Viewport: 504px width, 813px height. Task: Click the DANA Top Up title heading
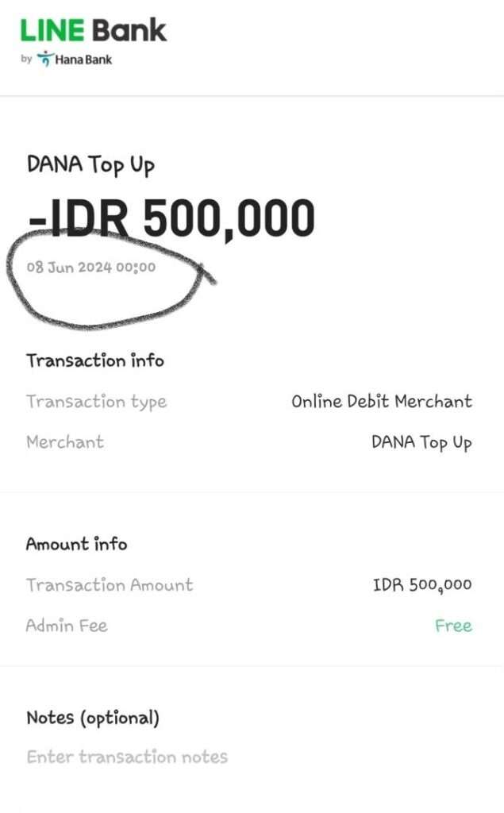click(90, 165)
